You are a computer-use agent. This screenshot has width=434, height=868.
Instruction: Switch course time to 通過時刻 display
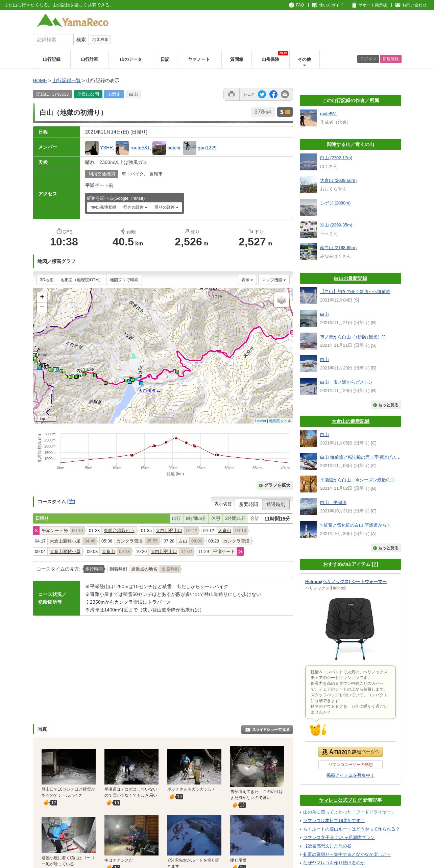(x=276, y=504)
